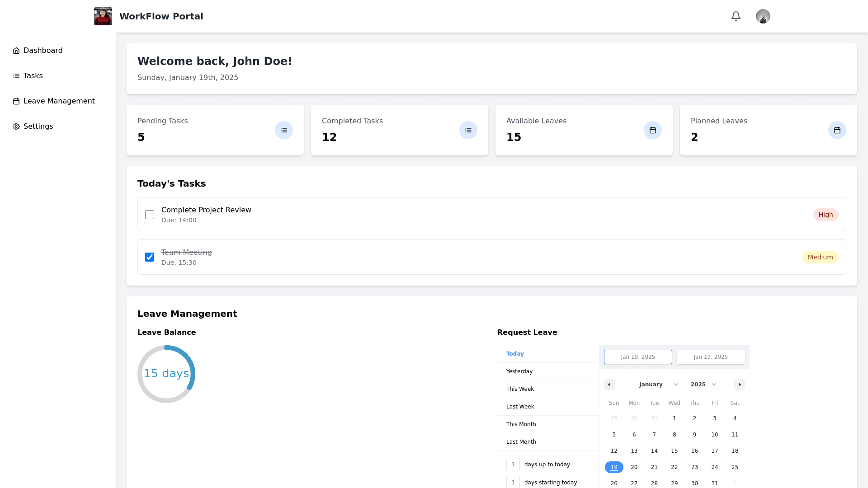Go to next month in calendar
Viewport: 868px width, 488px height.
pos(739,385)
